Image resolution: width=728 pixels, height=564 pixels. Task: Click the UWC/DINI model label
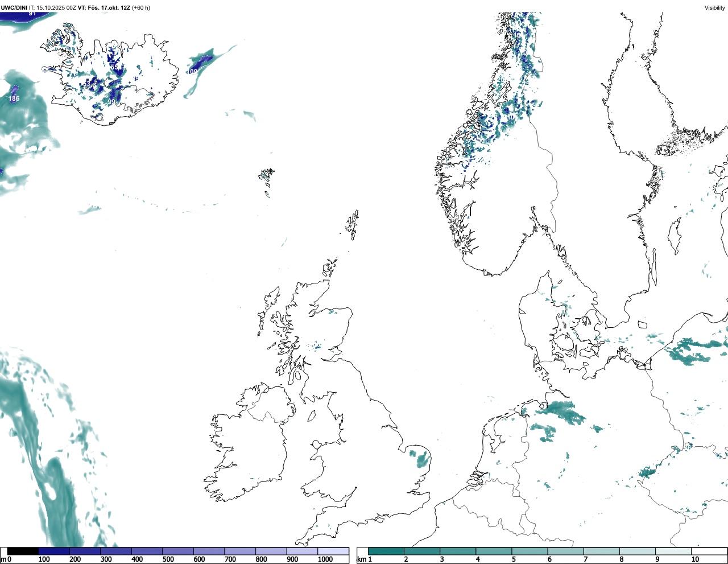(14, 8)
